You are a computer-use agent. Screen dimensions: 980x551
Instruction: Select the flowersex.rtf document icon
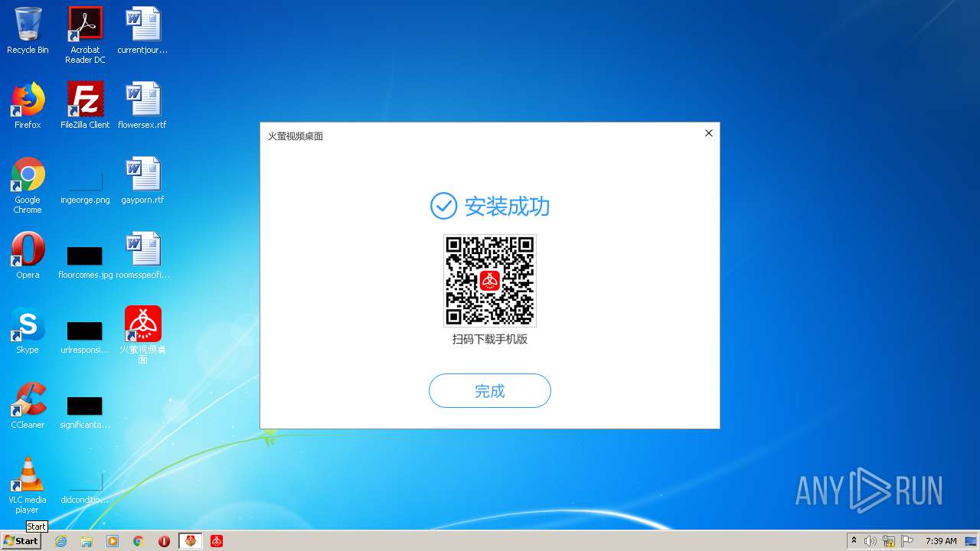143,106
